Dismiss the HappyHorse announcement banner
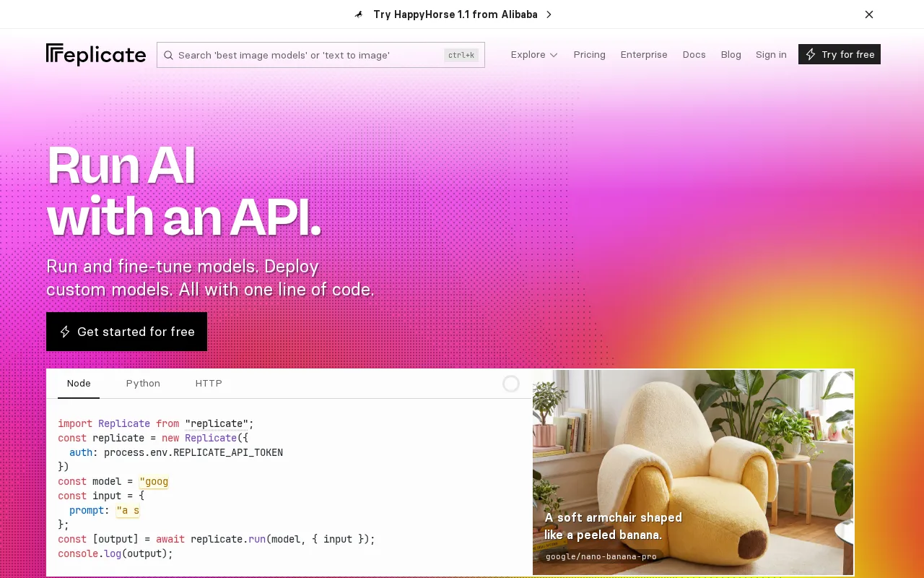Image resolution: width=924 pixels, height=578 pixels. pos(869,14)
